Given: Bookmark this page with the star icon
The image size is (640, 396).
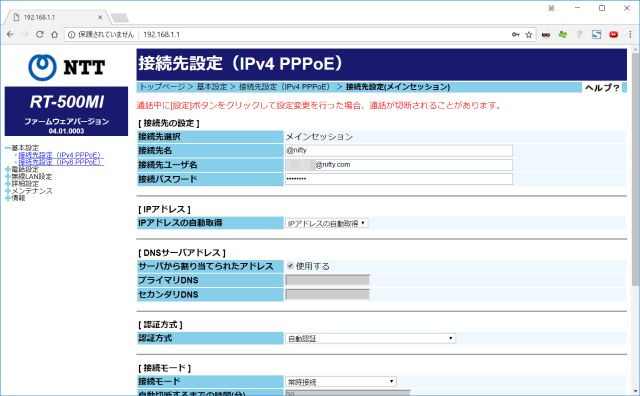Looking at the screenshot, I should click(529, 35).
